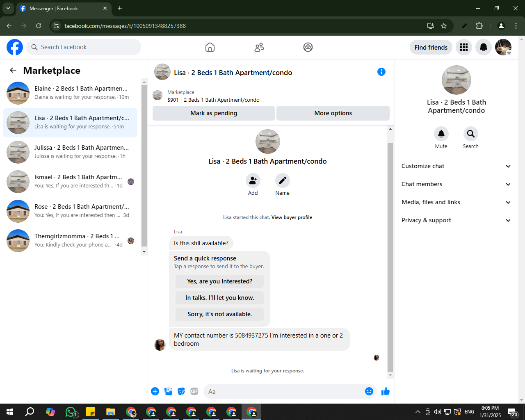Click Mark as pending button
This screenshot has height=420, width=525.
pyautogui.click(x=214, y=113)
